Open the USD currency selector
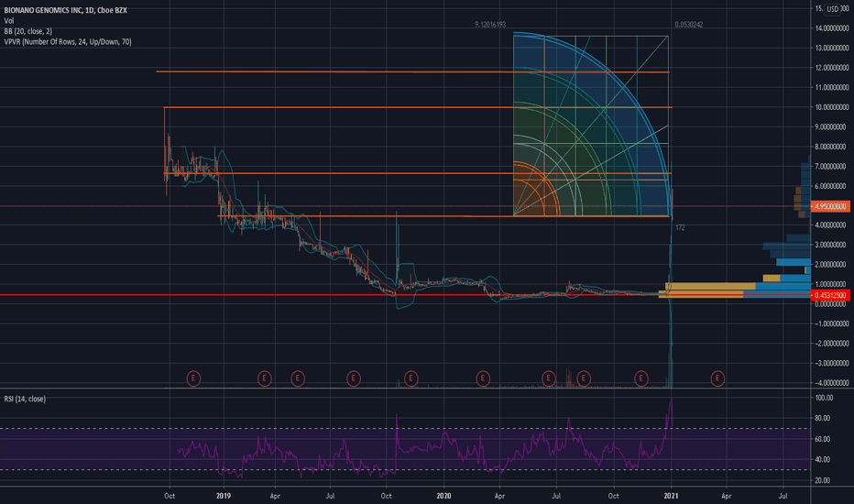This screenshot has height=504, width=854. click(832, 9)
